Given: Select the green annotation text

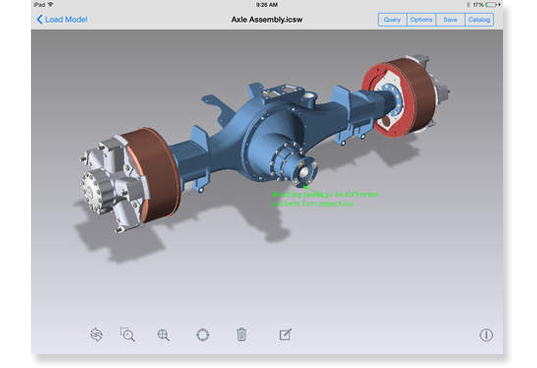Looking at the screenshot, I should coord(325,199).
